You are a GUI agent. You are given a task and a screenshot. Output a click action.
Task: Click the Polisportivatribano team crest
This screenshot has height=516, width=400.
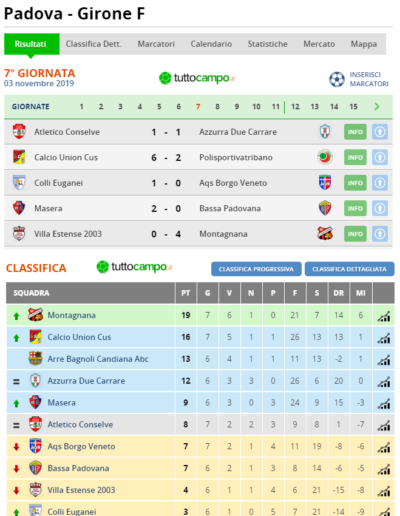pos(325,157)
